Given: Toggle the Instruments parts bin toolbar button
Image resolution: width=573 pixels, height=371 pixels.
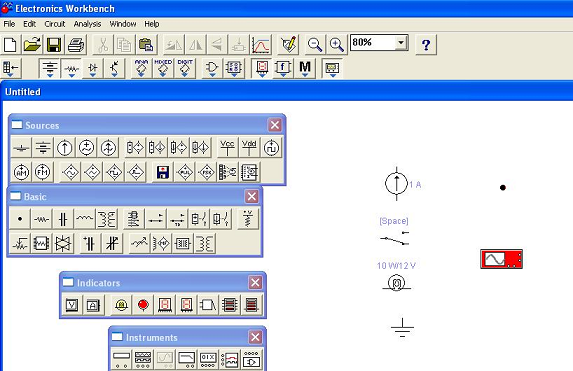Looking at the screenshot, I should [x=332, y=68].
